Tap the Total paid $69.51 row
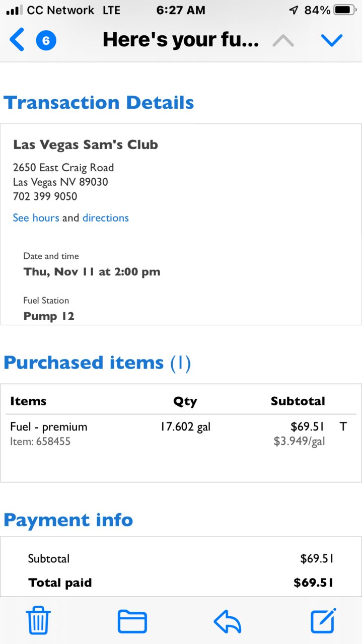The width and height of the screenshot is (362, 644). click(181, 583)
